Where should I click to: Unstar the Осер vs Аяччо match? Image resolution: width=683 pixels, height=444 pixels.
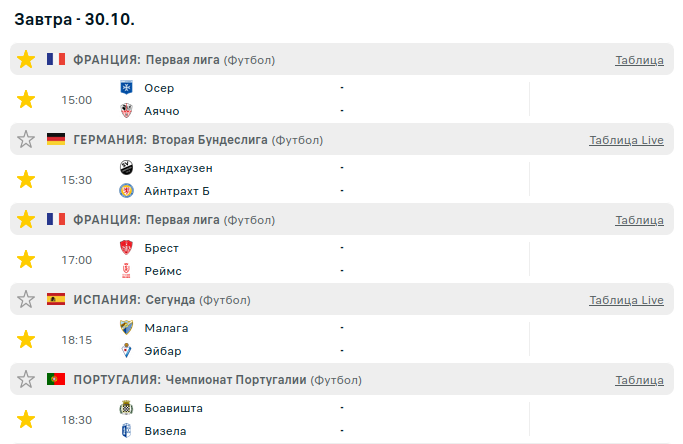click(x=26, y=99)
